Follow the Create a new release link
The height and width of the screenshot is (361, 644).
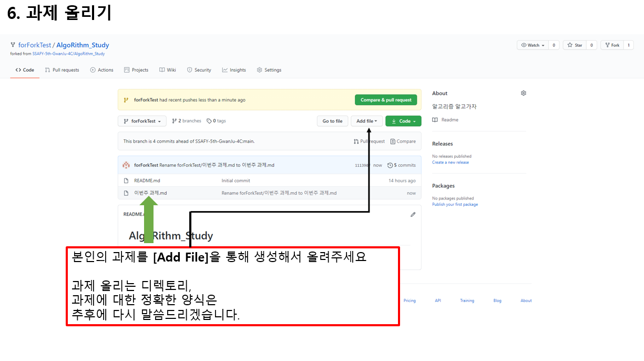[x=451, y=162]
